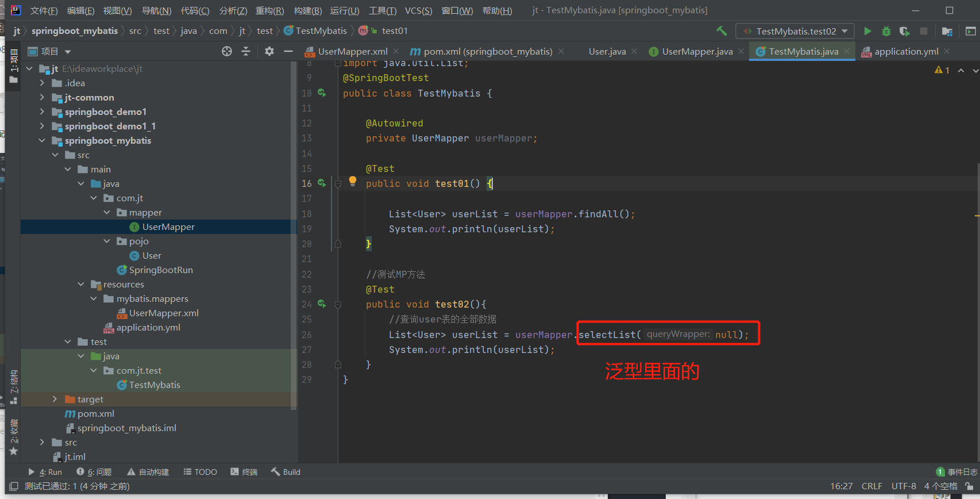Switch to User.java tab
Screen dimensions: 980x499
[607, 52]
